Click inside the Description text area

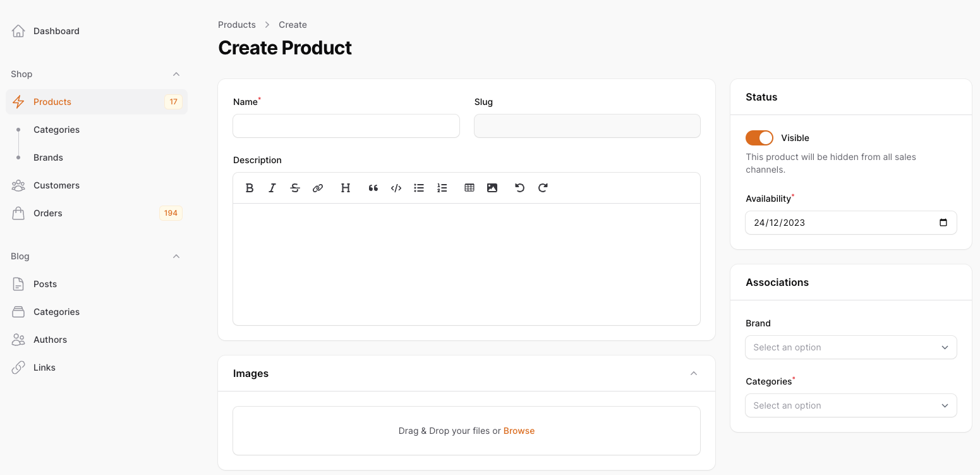tap(466, 264)
